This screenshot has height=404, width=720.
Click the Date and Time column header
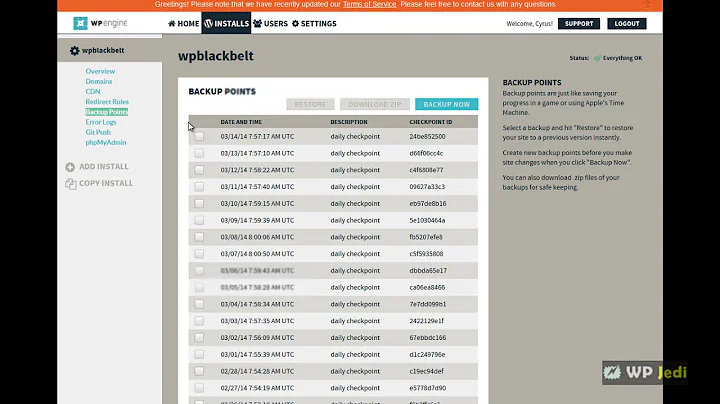click(241, 122)
